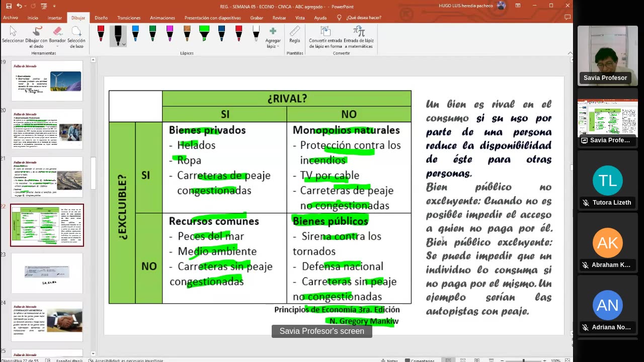
Task: Go to the Grabar tab
Action: pyautogui.click(x=257, y=18)
